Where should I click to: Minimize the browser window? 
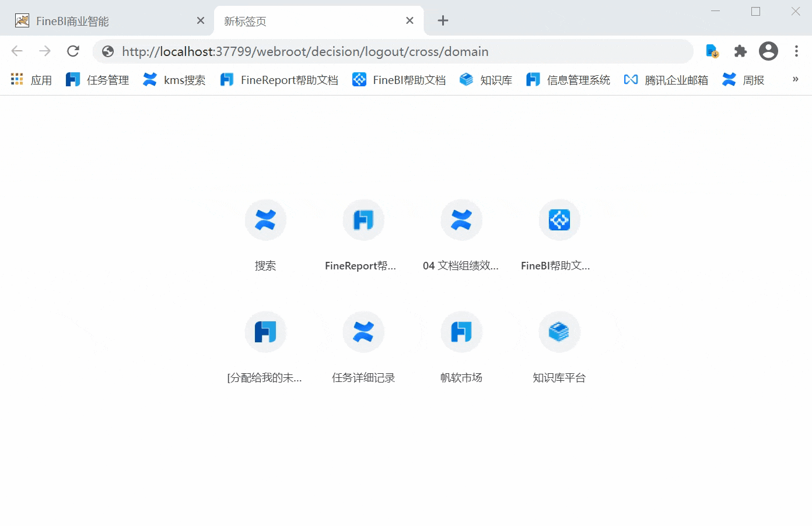716,11
